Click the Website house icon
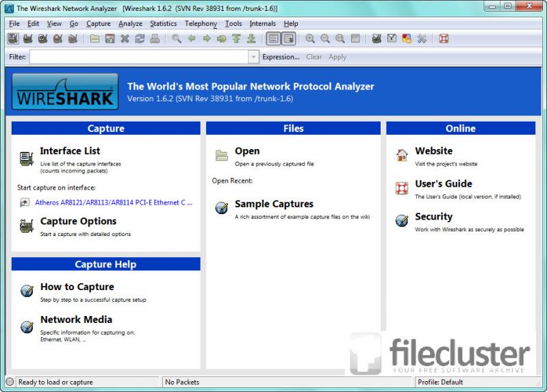 (402, 155)
